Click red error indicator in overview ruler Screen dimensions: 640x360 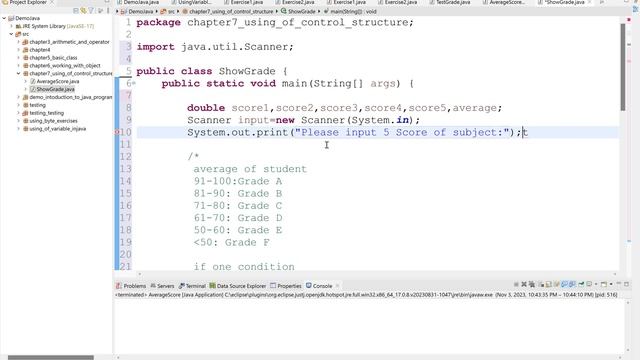pos(629,20)
